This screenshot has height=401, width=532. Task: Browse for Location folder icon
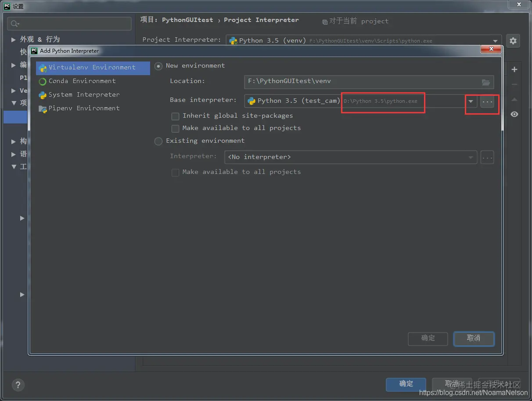click(486, 82)
